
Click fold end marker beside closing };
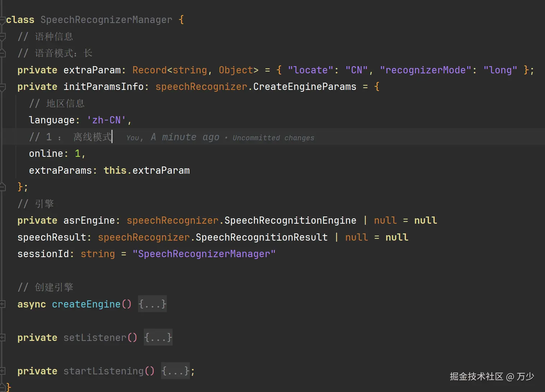coord(3,187)
